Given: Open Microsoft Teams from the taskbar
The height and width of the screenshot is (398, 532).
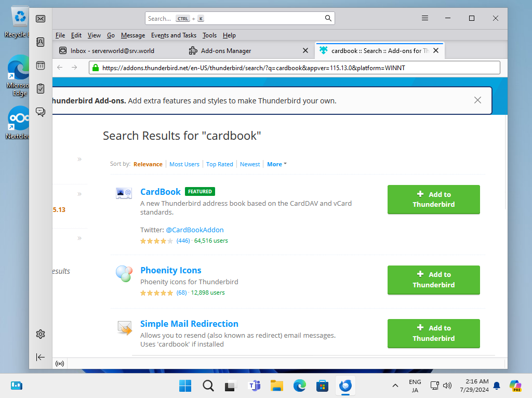Looking at the screenshot, I should pyautogui.click(x=254, y=386).
